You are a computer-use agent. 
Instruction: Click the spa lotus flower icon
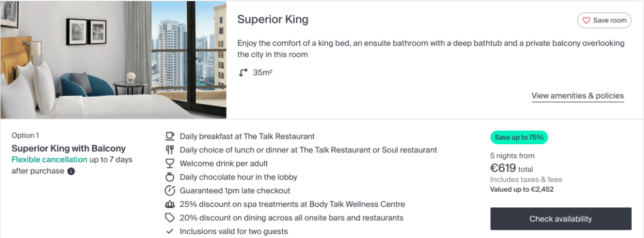tap(170, 205)
